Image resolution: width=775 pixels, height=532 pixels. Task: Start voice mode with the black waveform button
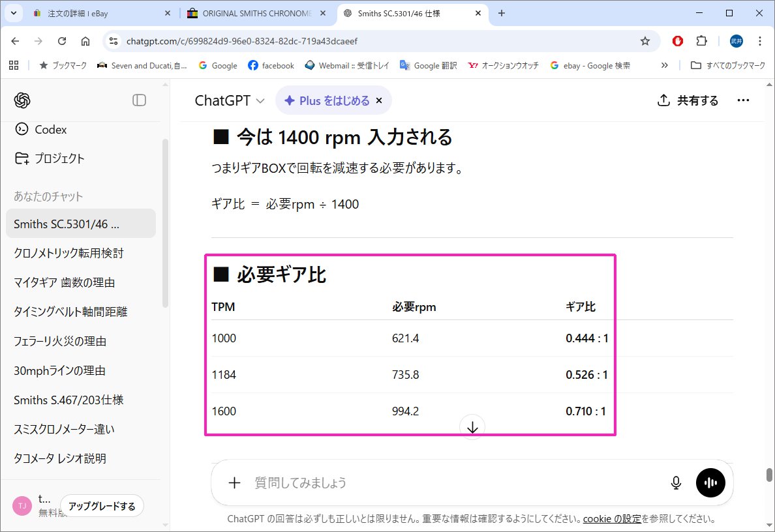(x=710, y=482)
